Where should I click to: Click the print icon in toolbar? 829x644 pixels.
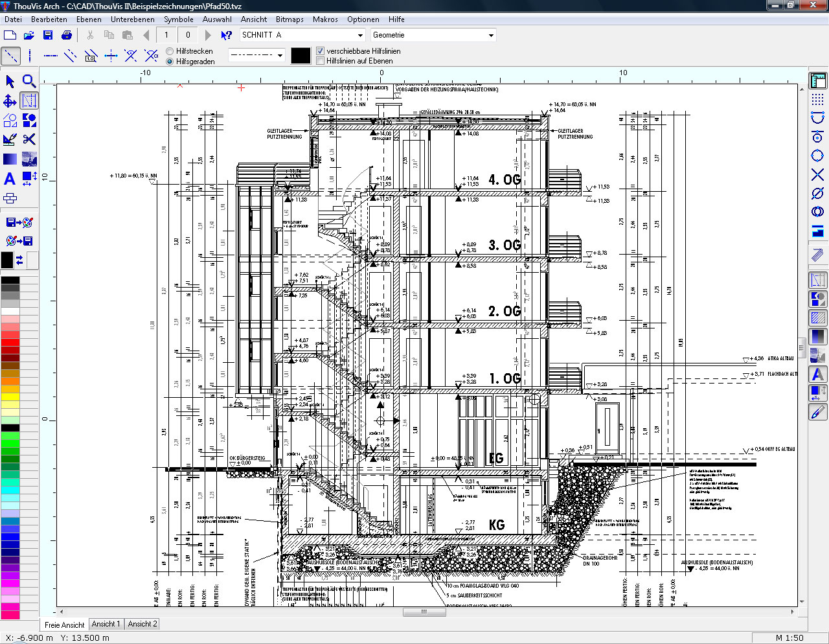click(66, 35)
